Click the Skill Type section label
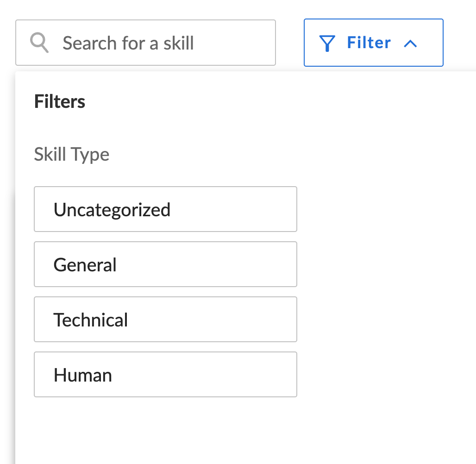This screenshot has height=464, width=476. pos(72,154)
